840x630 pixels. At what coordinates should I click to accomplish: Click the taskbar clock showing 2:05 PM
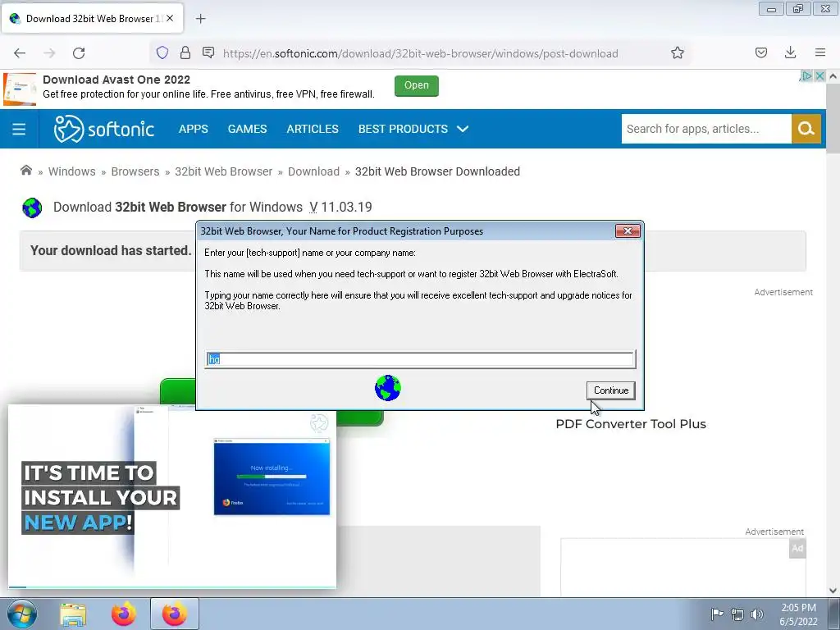pyautogui.click(x=798, y=614)
